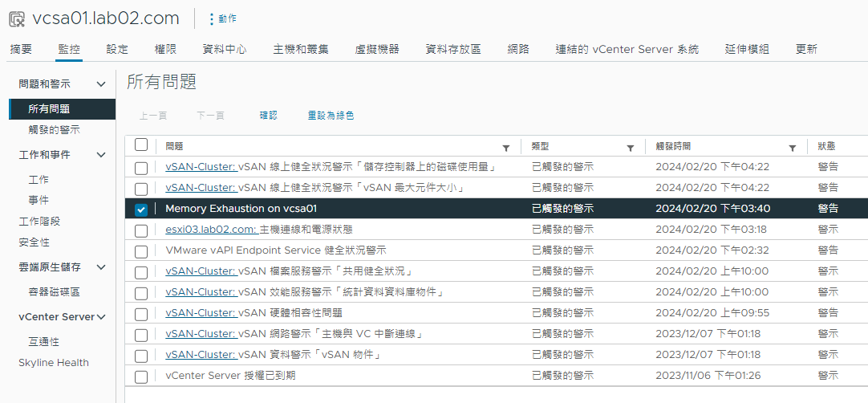Image resolution: width=868 pixels, height=403 pixels.
Task: Open 連結的 vCenter Server 系統 tab
Action: (627, 49)
